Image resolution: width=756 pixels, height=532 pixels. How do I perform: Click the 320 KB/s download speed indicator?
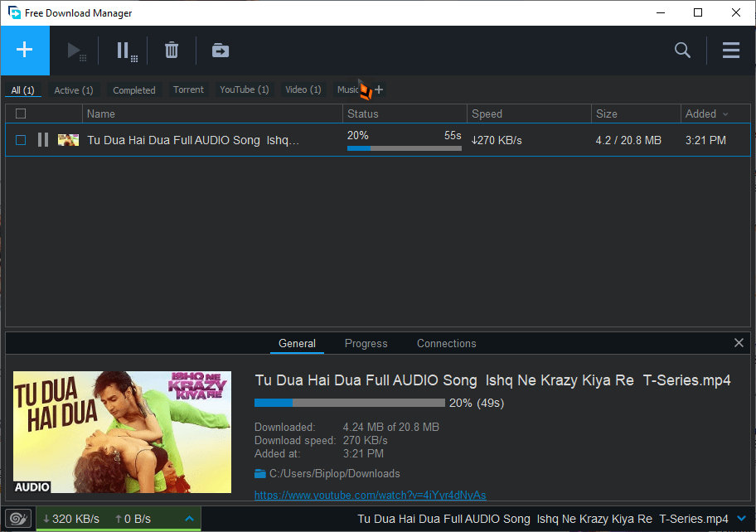71,519
